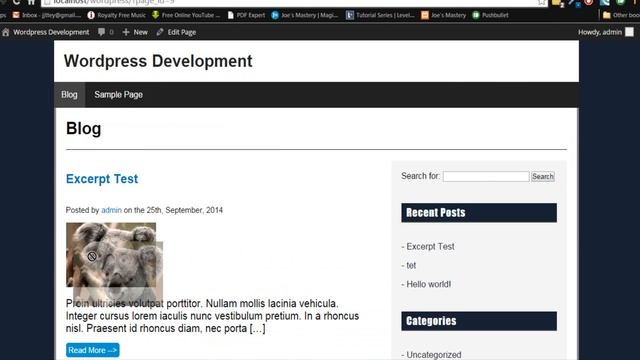This screenshot has height=360, width=640.
Task: Open the PDF Expert bookmark
Action: pos(246,15)
